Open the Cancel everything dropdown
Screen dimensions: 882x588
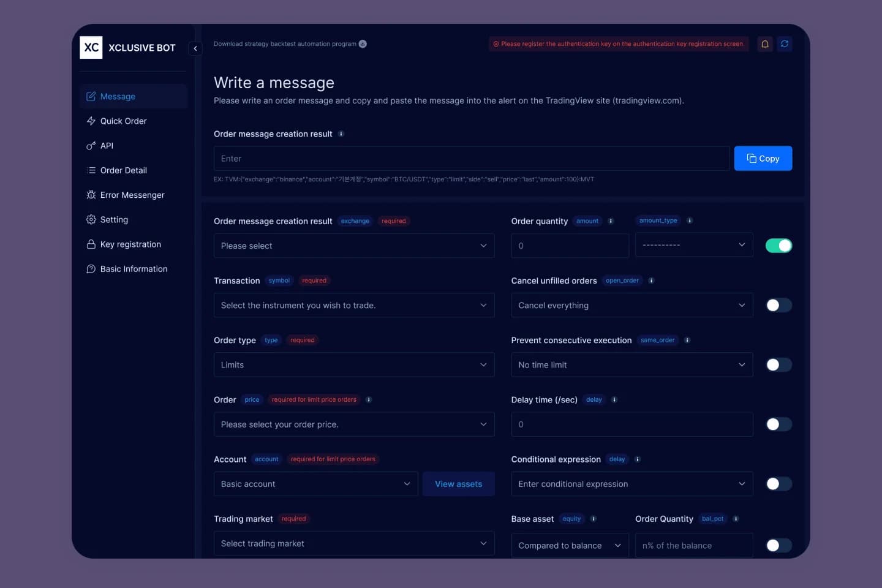coord(631,305)
